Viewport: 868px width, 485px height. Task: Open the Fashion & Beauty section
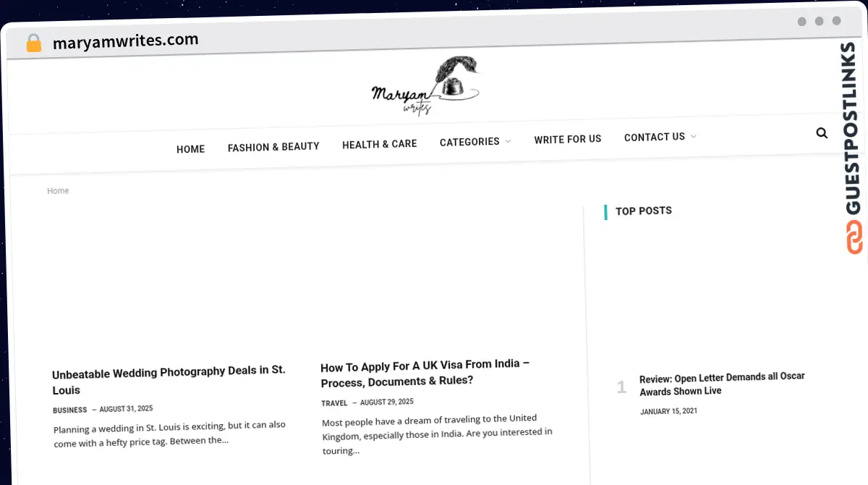click(273, 145)
